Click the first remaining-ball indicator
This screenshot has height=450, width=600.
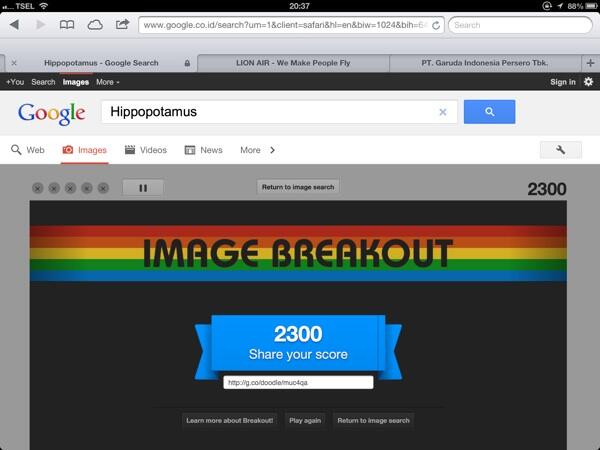tap(38, 188)
